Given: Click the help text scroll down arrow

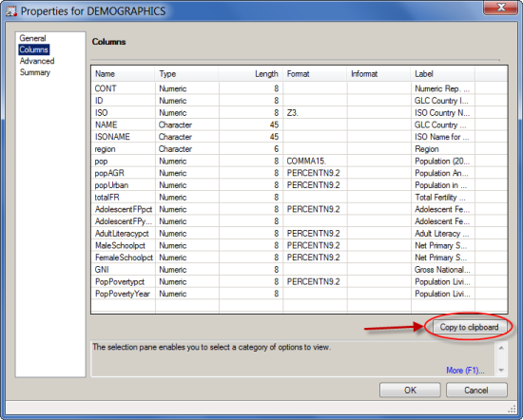Looking at the screenshot, I should [501, 371].
